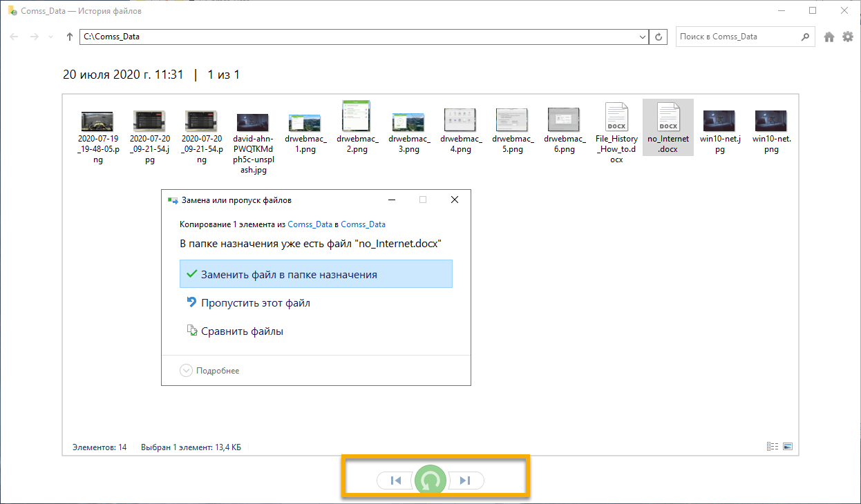
Task: Choose "Пропустить этот файл"
Action: pos(316,302)
